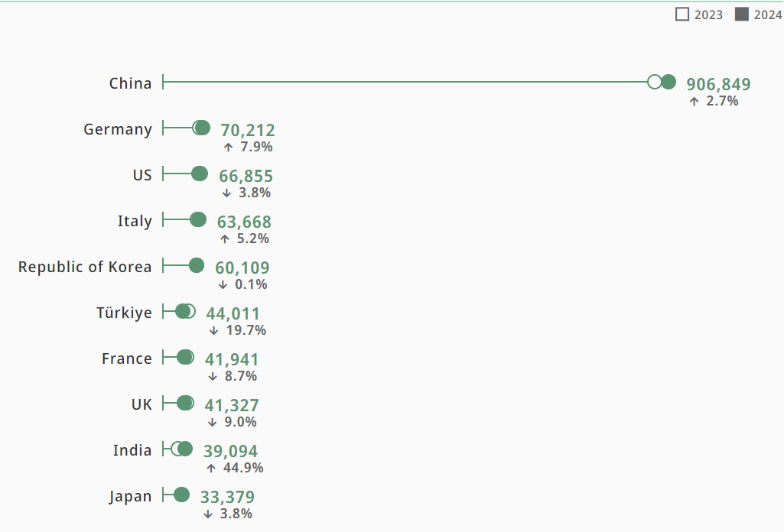Select China's hollow 2023 data point
Screen dimensions: 784x532
pos(654,82)
